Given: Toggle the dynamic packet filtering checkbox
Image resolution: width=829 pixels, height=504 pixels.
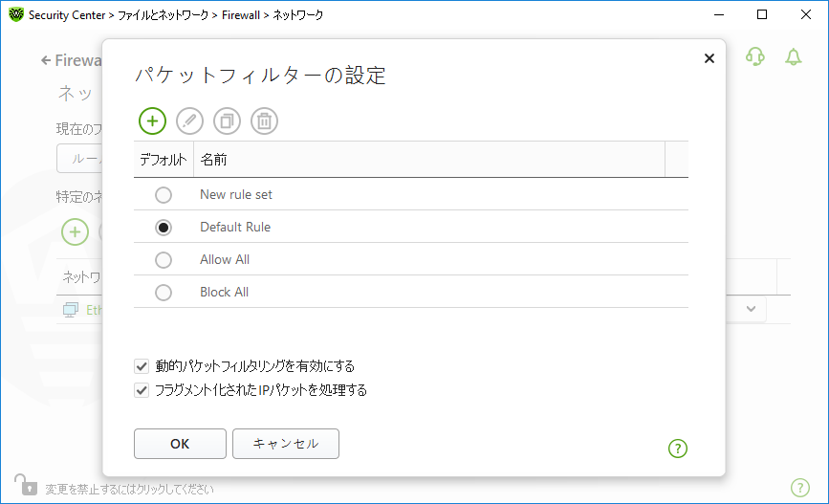Looking at the screenshot, I should [142, 366].
